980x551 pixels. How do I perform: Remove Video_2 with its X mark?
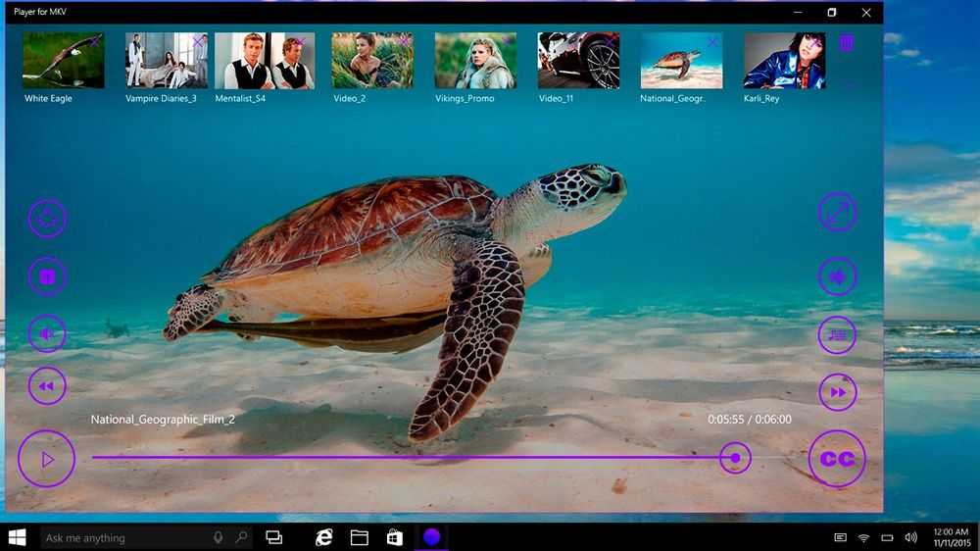tap(404, 42)
